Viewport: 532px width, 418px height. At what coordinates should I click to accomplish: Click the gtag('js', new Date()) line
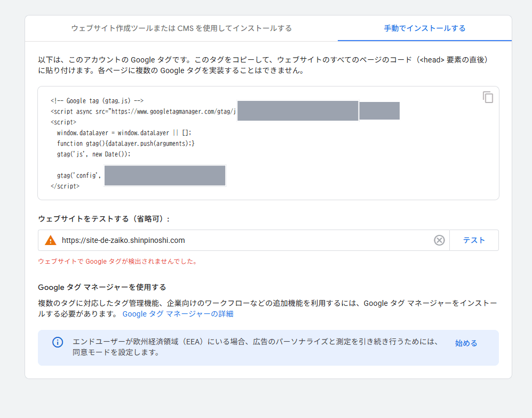[93, 154]
